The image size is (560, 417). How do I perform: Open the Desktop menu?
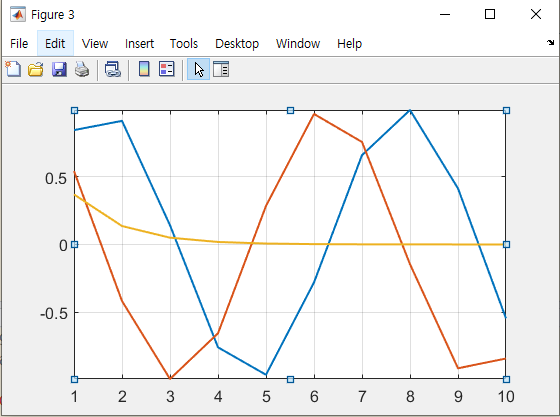(237, 44)
